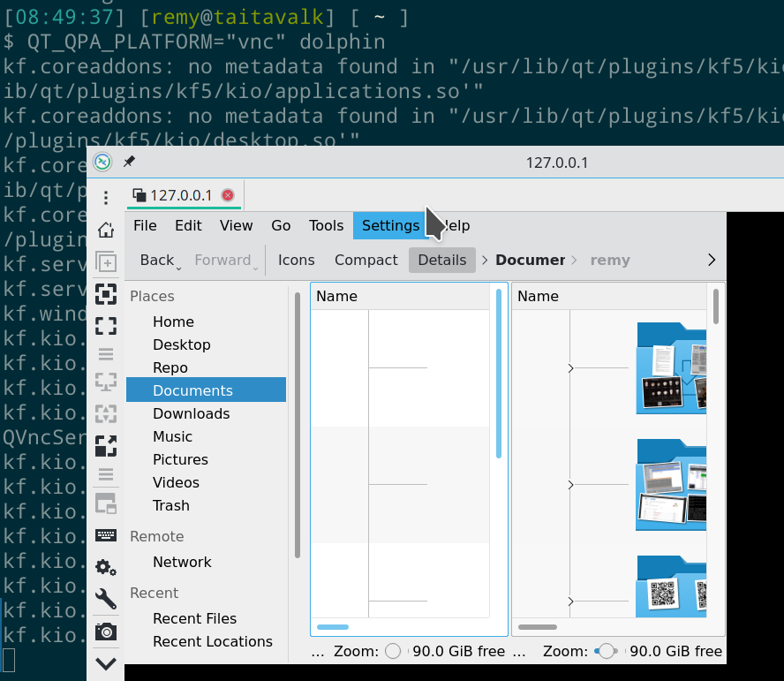Viewport: 784px width, 681px height.
Task: Expand the breadcrumb chevron after remy
Action: coord(711,260)
